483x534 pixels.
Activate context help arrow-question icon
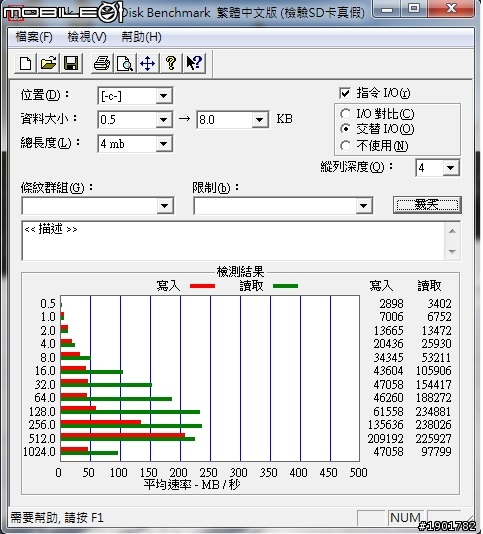(x=194, y=63)
